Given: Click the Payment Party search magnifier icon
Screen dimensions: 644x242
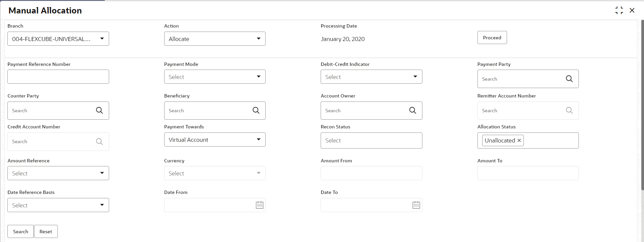Looking at the screenshot, I should coord(569,79).
